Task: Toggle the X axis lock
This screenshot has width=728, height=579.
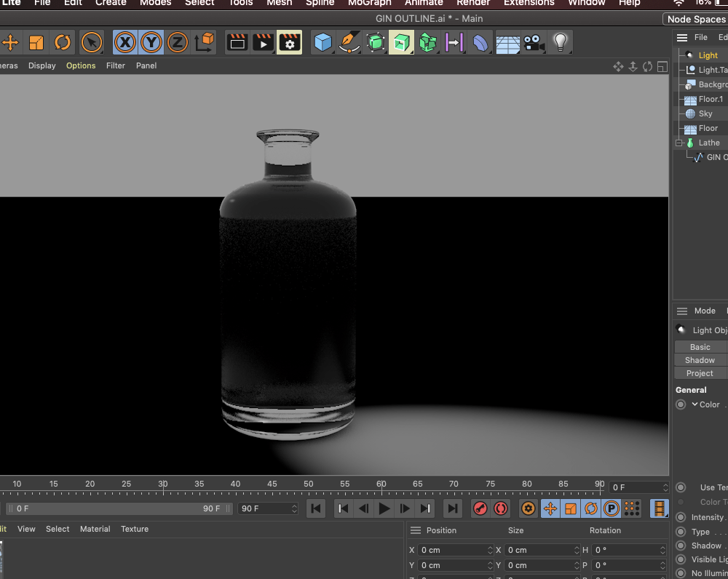Action: [125, 43]
